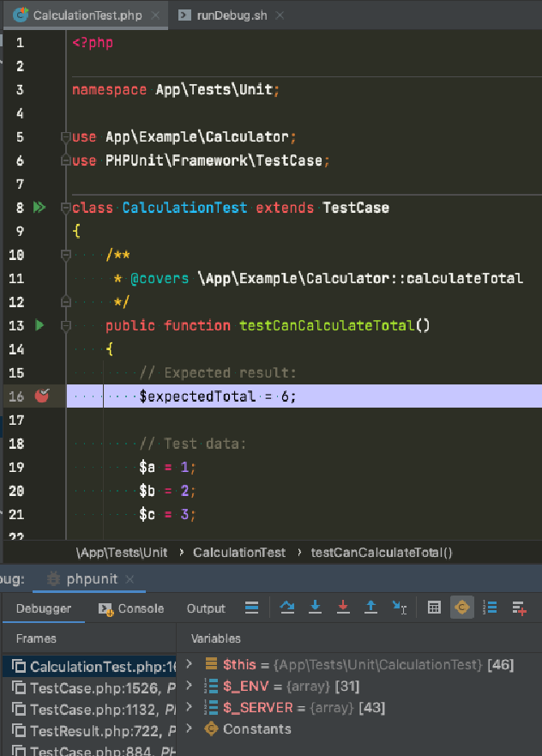Run all tests via class gutter icon
Image resolution: width=542 pixels, height=756 pixels.
pyautogui.click(x=39, y=208)
